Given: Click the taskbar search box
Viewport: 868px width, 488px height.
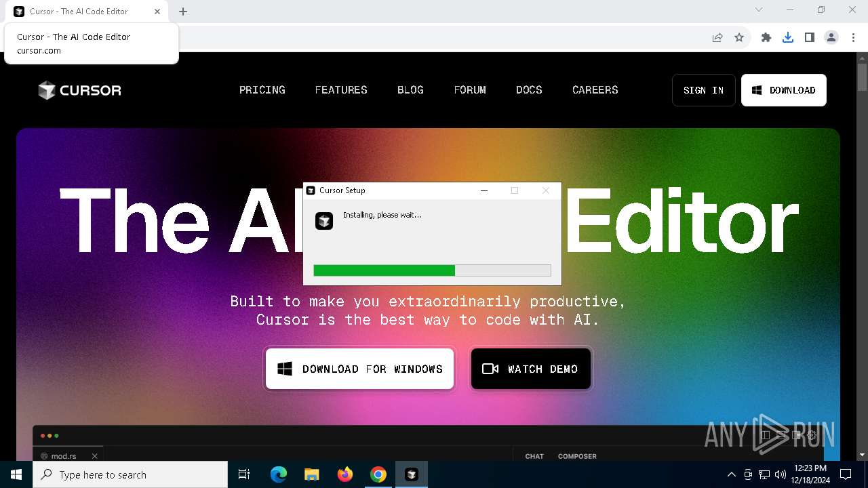Looking at the screenshot, I should 130,474.
